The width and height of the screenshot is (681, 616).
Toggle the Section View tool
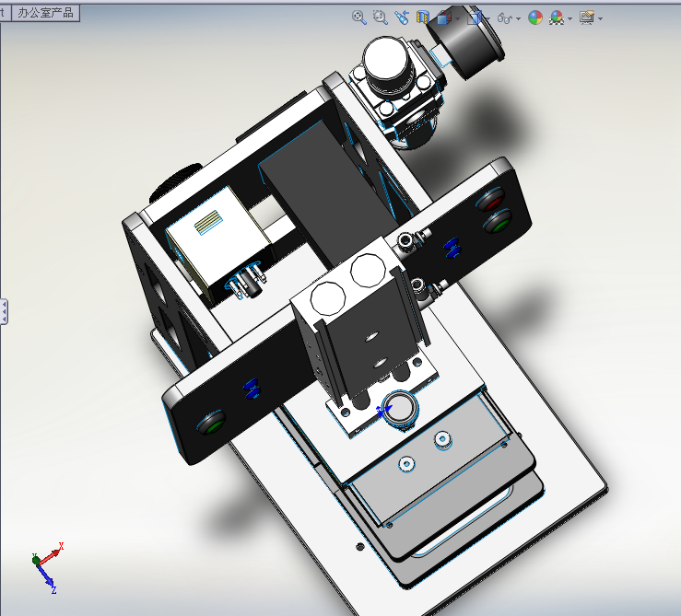423,17
